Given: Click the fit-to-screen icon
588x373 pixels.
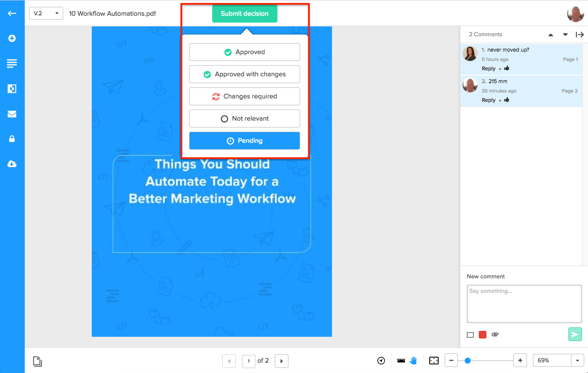Looking at the screenshot, I should pos(434,361).
